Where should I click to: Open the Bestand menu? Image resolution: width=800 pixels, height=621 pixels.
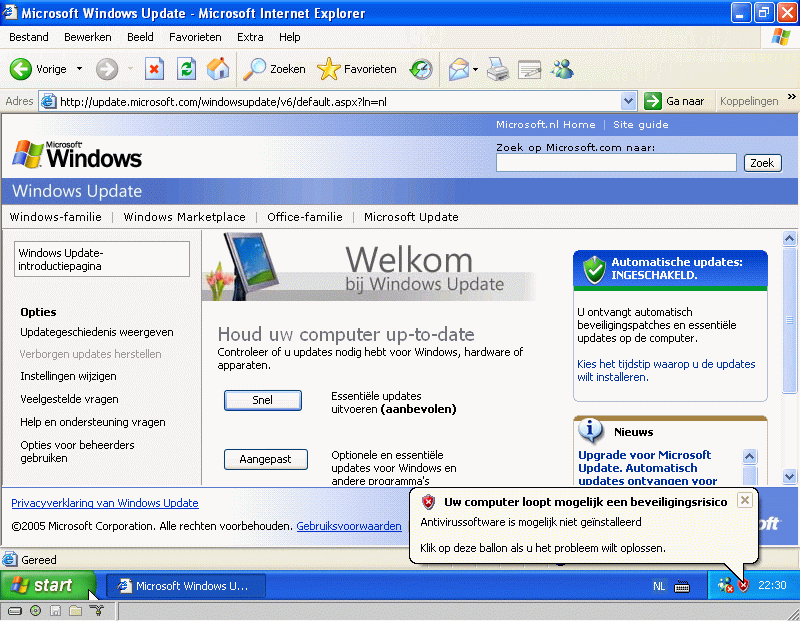click(x=29, y=37)
